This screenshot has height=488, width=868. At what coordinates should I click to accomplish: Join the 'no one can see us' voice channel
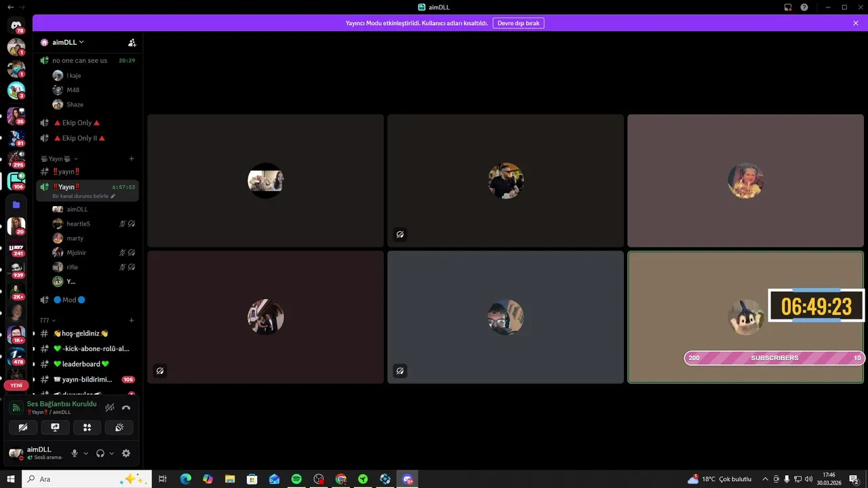click(x=87, y=60)
